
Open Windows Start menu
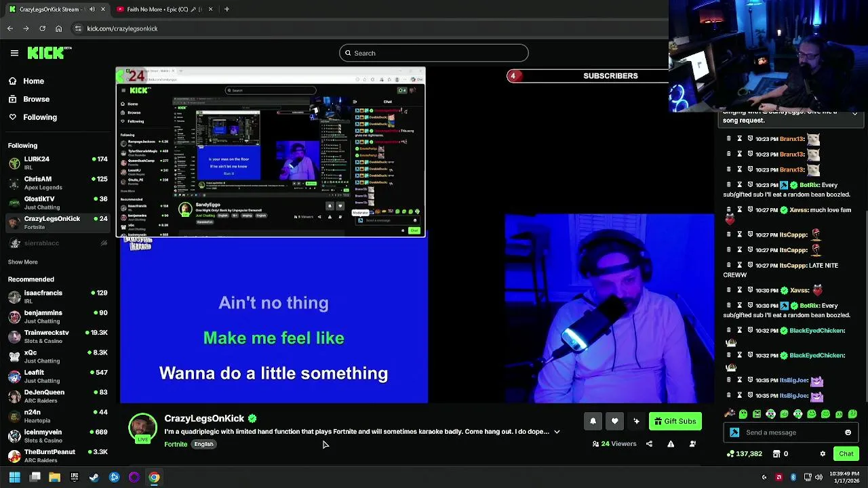[x=14, y=477]
